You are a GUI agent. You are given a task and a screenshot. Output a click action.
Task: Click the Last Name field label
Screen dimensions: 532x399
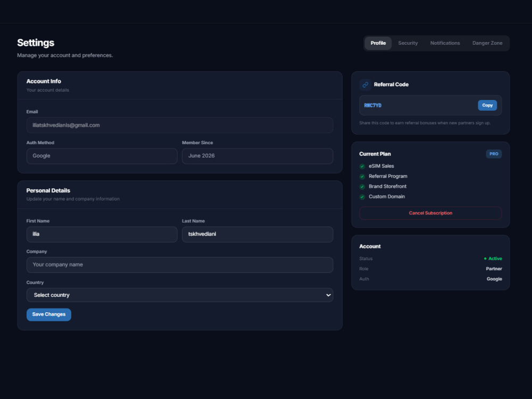pyautogui.click(x=194, y=221)
